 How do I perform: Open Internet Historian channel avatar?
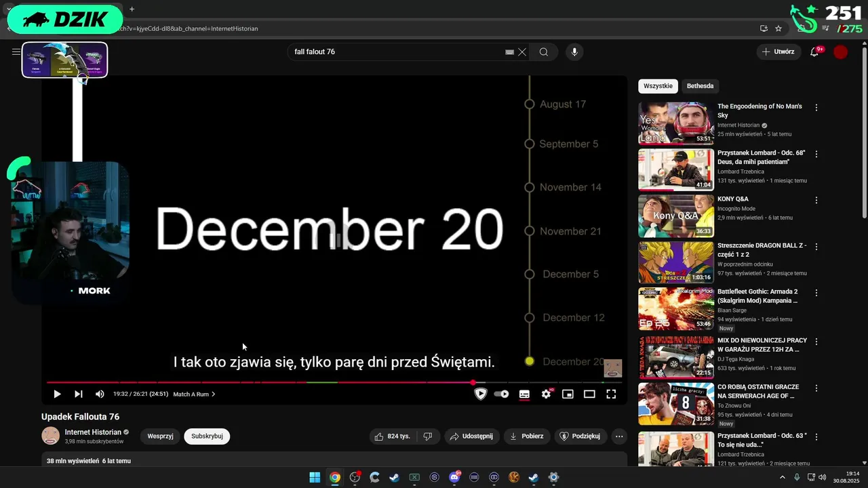pyautogui.click(x=51, y=436)
